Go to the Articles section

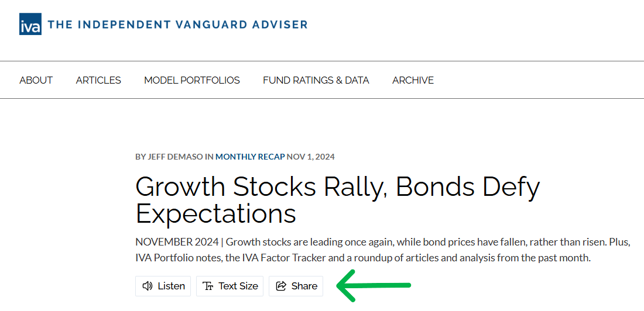(98, 80)
